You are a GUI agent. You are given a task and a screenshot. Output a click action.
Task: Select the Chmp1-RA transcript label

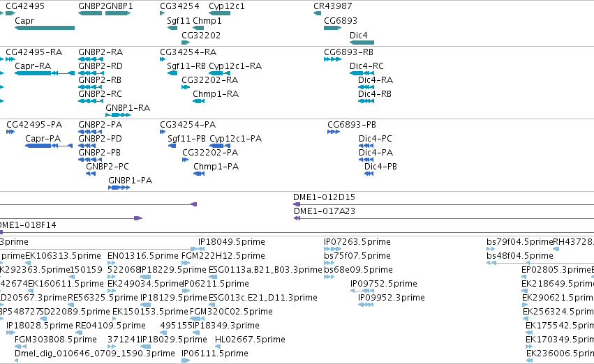pyautogui.click(x=216, y=94)
